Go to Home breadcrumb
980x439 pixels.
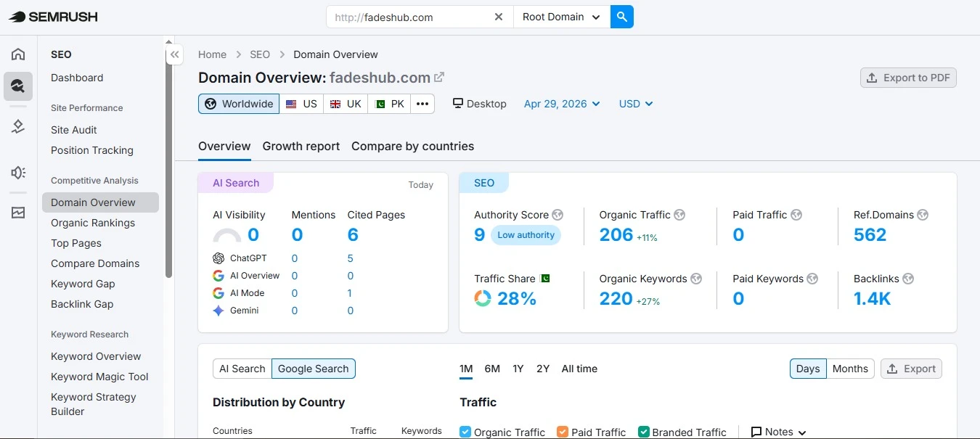(212, 54)
